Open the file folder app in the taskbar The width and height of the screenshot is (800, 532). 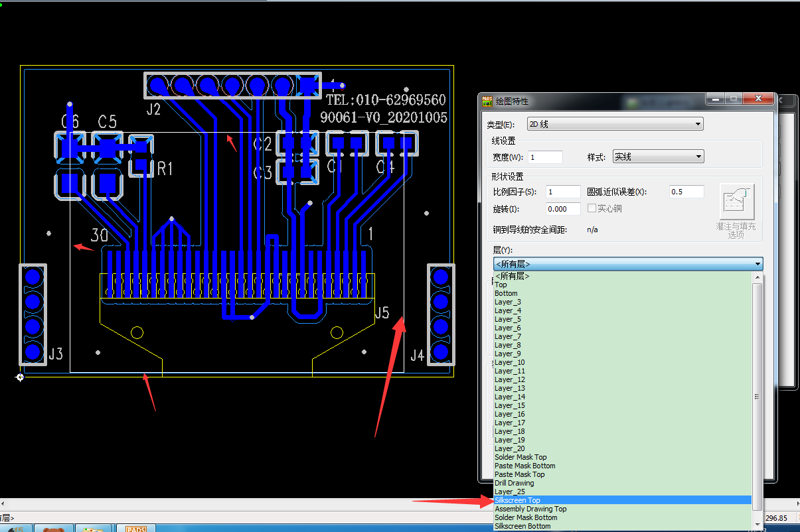click(x=93, y=529)
